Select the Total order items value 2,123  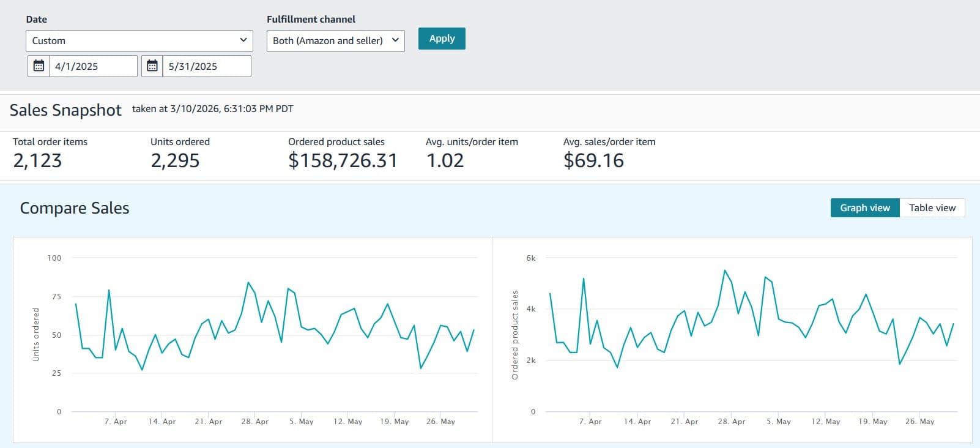pyautogui.click(x=37, y=160)
